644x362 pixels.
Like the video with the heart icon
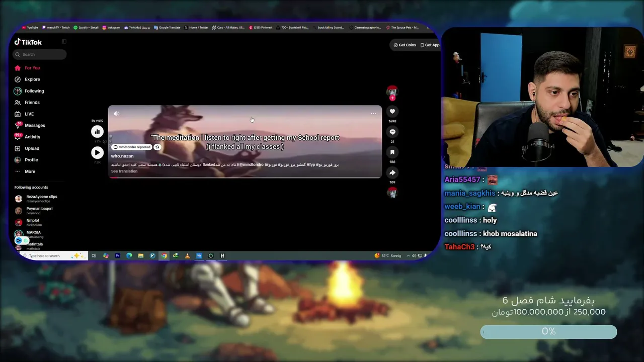click(392, 112)
